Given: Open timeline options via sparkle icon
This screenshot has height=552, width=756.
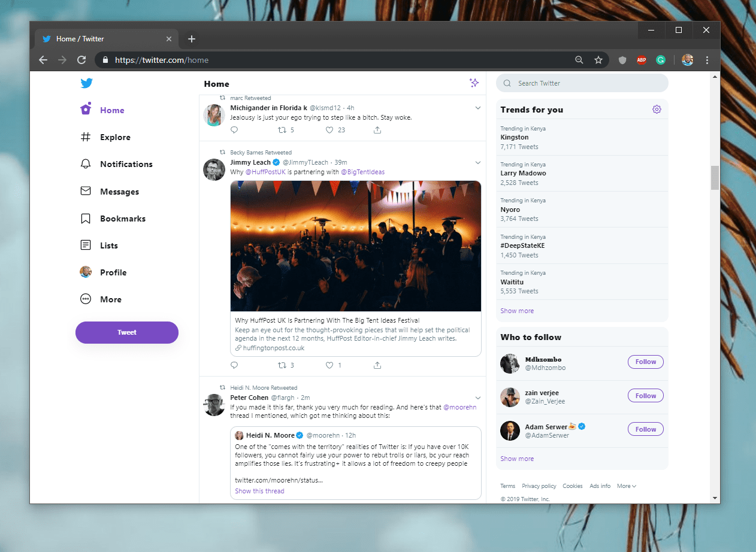Looking at the screenshot, I should 474,83.
